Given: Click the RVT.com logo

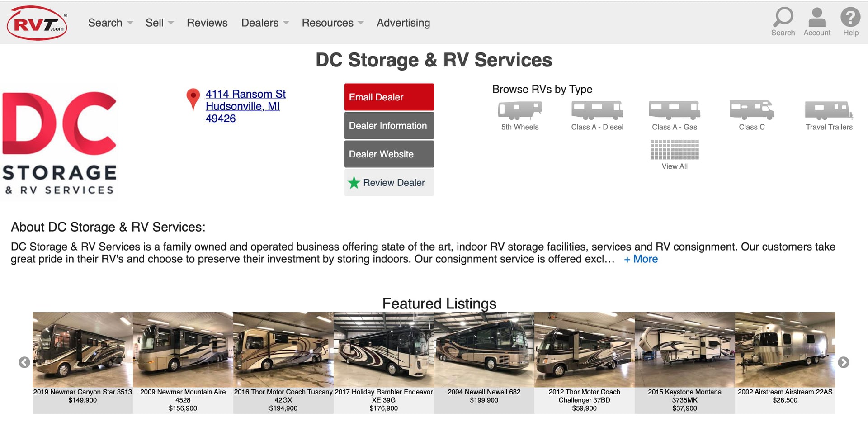Looking at the screenshot, I should (37, 23).
